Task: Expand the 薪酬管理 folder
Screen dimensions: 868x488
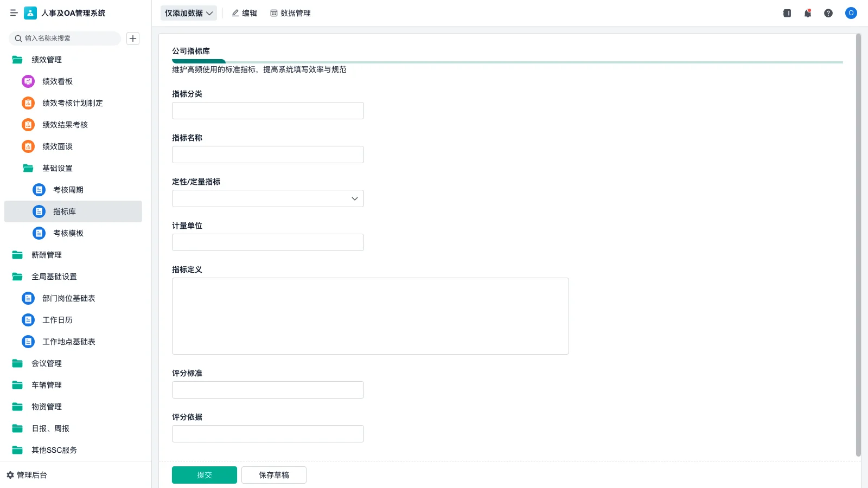Action: (x=46, y=255)
